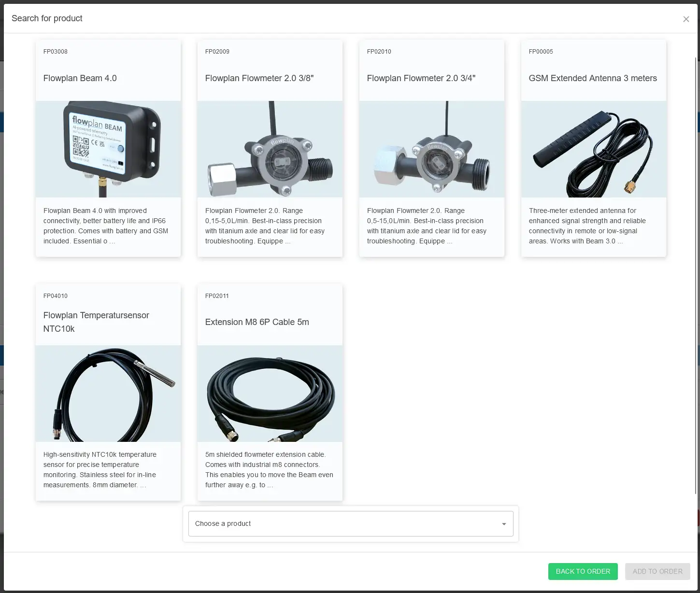Click product code FP02010
700x593 pixels.
379,52
